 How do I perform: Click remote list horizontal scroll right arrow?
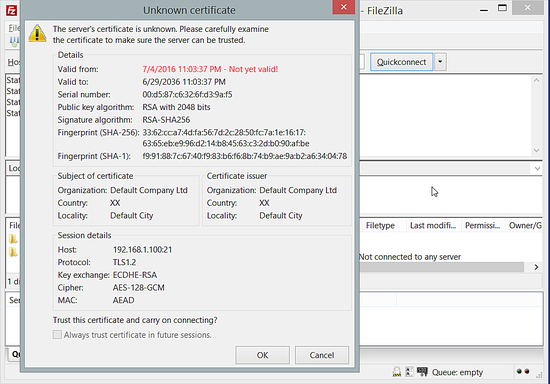click(536, 267)
